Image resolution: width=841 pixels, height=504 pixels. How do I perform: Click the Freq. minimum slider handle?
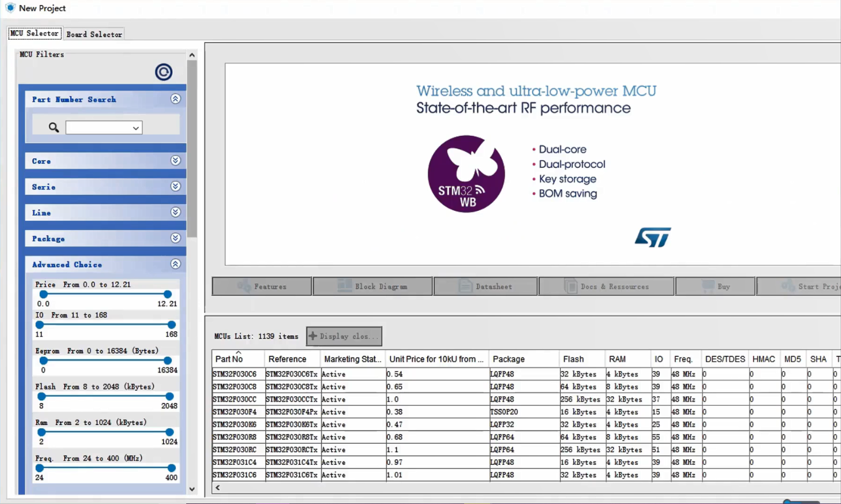click(x=39, y=468)
